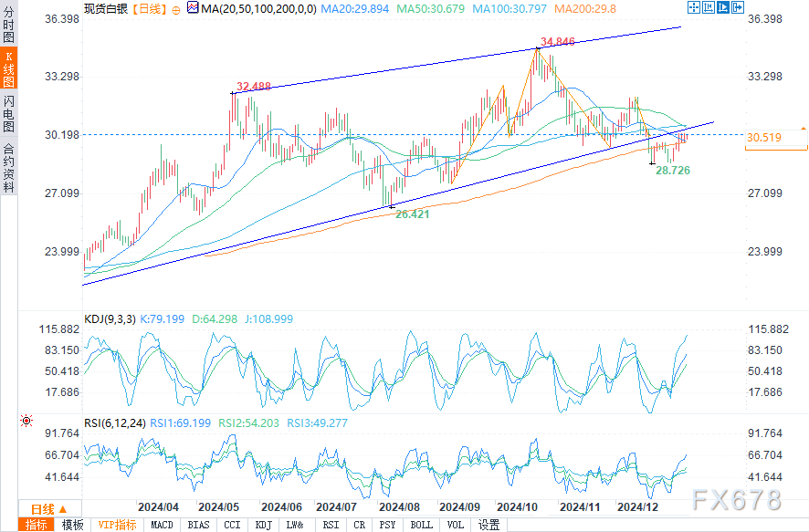Click the shrink chart axis icon

[709, 7]
